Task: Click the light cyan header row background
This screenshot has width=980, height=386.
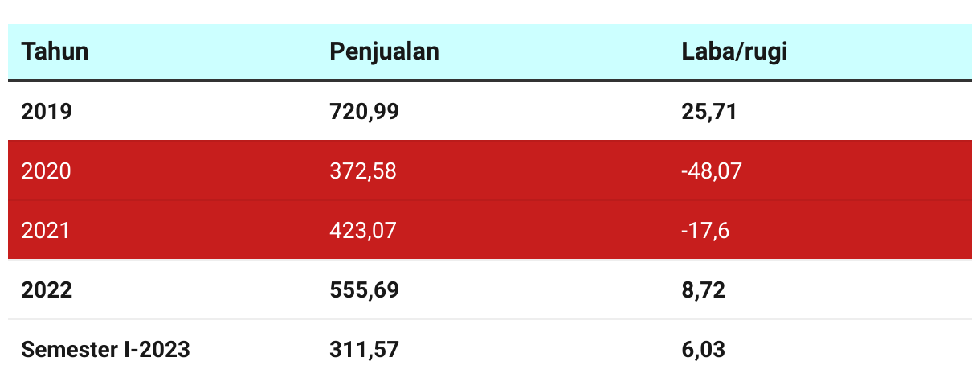Action: (490, 51)
